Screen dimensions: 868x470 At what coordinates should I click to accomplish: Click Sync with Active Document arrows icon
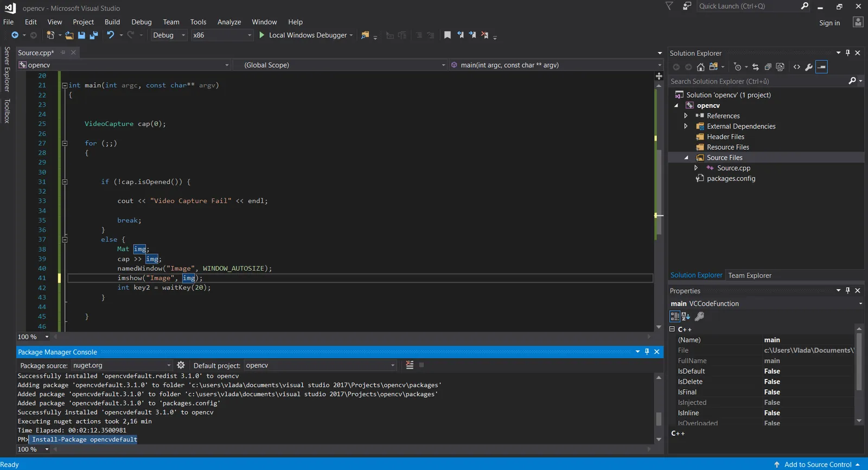tap(755, 67)
